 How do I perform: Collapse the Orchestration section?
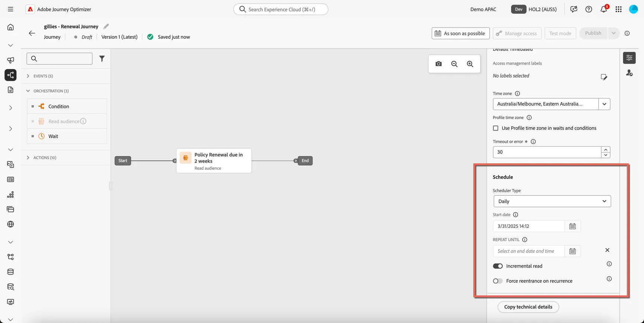(x=28, y=91)
